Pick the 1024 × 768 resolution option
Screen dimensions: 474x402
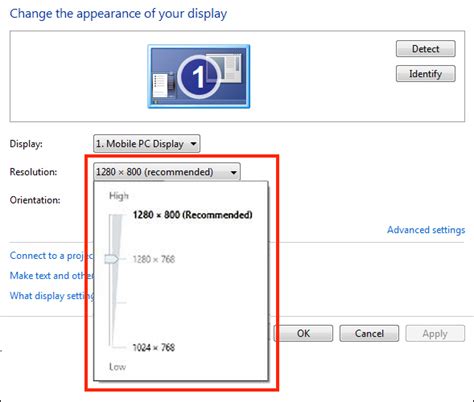154,347
